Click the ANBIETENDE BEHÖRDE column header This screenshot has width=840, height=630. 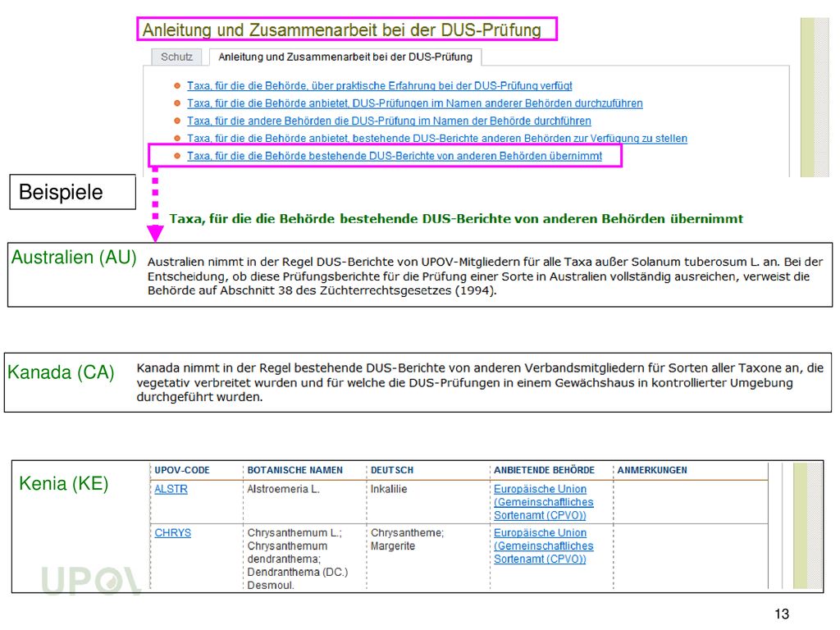click(x=545, y=470)
